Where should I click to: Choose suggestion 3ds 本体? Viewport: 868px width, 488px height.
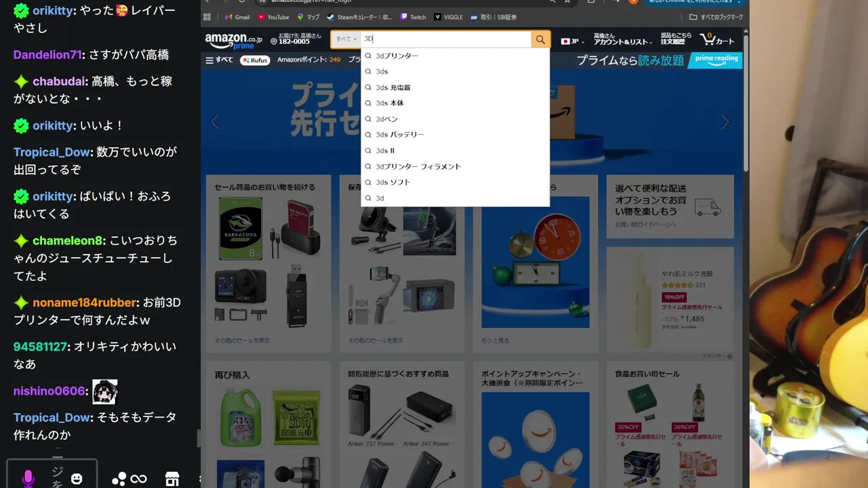click(x=455, y=103)
